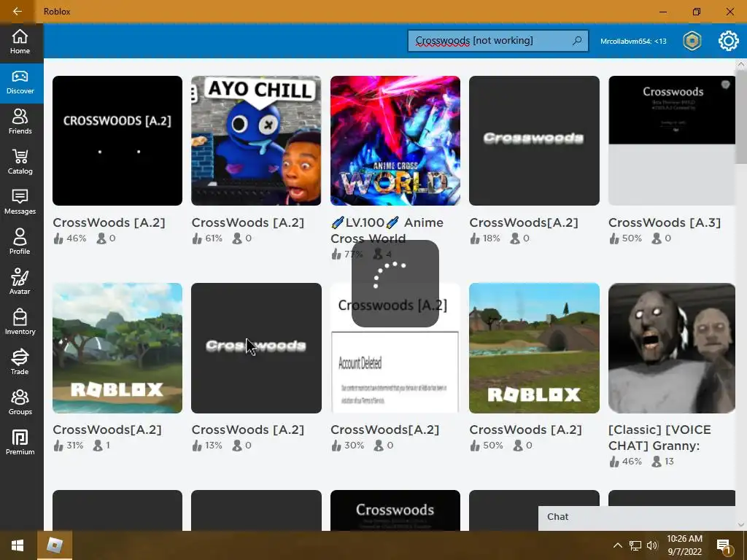Open the Trade page

(x=20, y=362)
